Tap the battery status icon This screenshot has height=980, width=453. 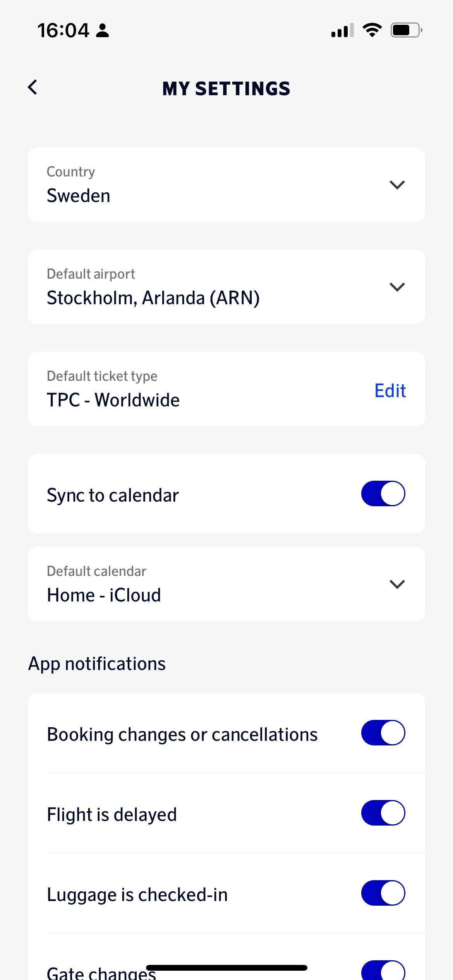(x=406, y=30)
